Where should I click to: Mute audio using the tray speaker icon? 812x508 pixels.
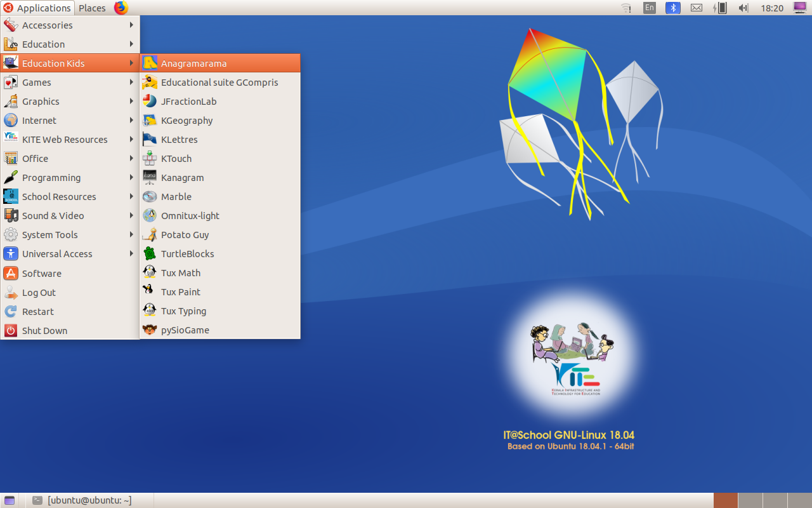point(743,8)
